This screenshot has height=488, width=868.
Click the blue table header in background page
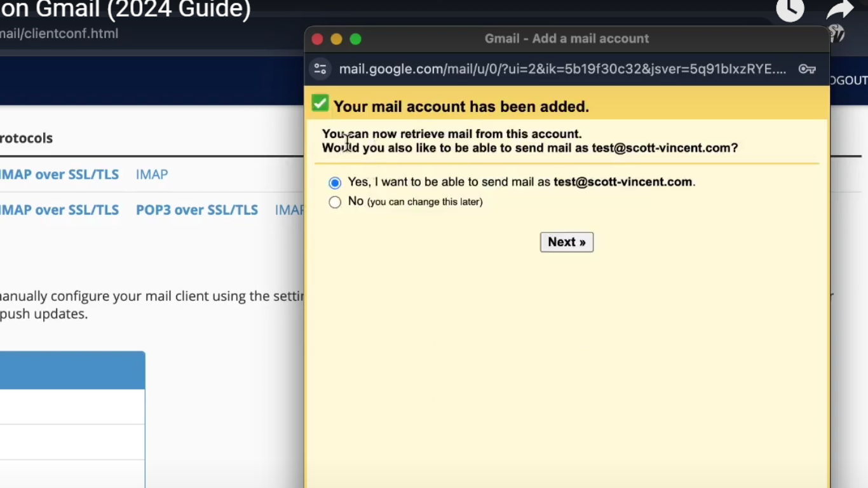pos(72,370)
